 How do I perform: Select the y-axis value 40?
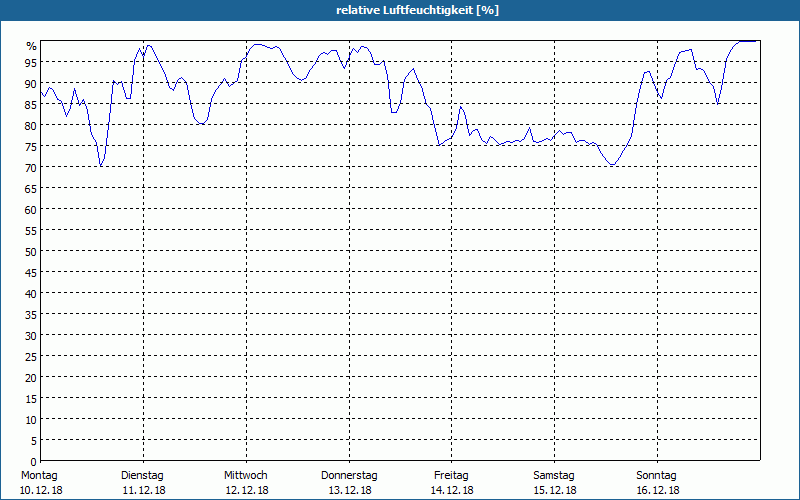coord(31,294)
